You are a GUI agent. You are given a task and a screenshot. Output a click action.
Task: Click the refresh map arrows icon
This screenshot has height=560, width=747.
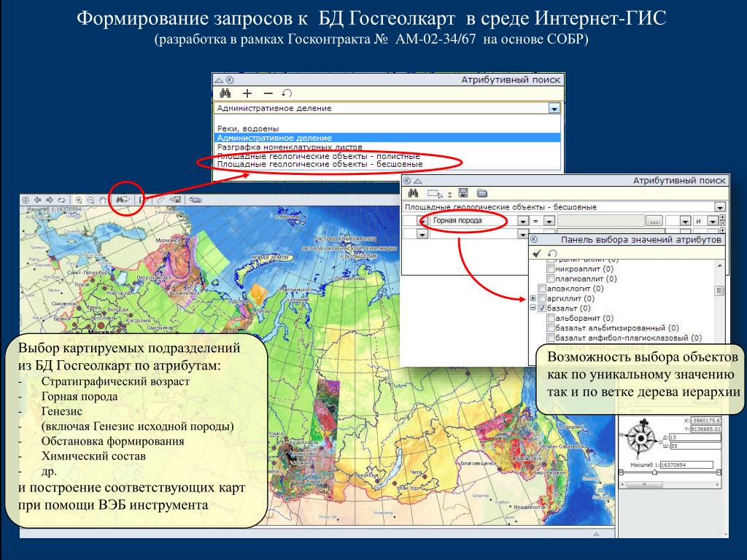[61, 200]
